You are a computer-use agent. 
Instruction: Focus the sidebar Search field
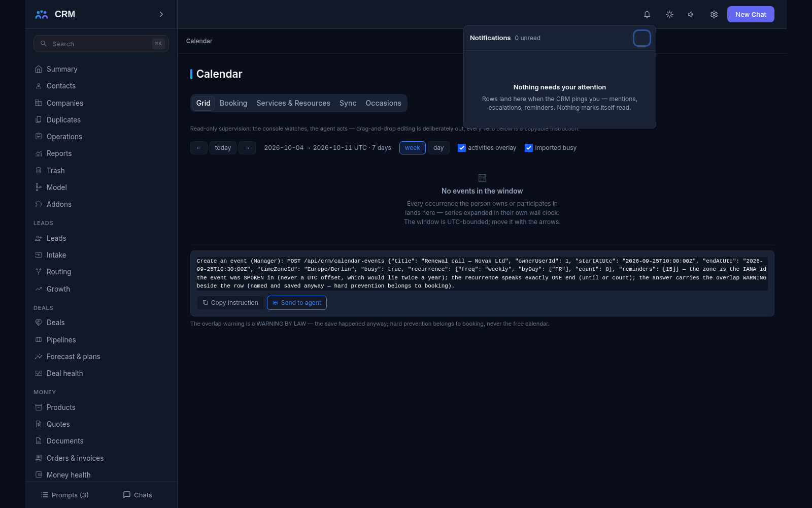[x=101, y=44]
